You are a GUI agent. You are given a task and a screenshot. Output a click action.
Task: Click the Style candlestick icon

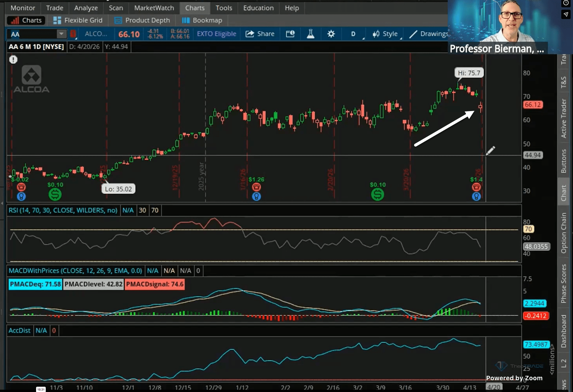click(376, 34)
